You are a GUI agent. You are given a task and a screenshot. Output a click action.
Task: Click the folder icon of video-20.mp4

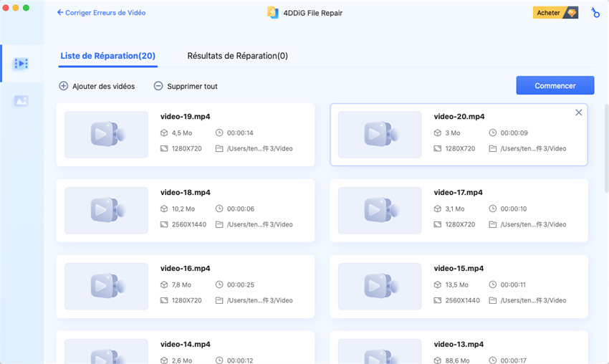pos(492,148)
